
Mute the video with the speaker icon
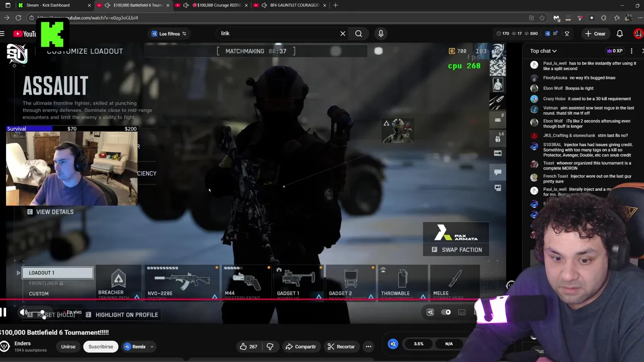tap(24, 313)
